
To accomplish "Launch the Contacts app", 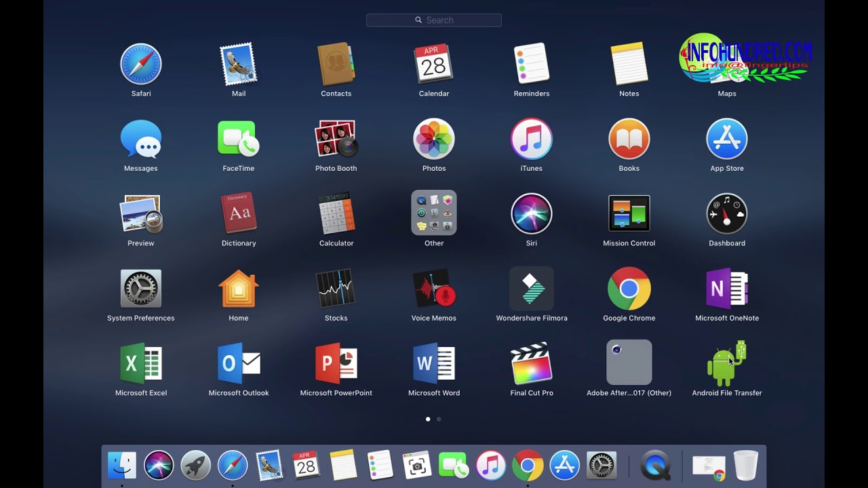I will [336, 64].
